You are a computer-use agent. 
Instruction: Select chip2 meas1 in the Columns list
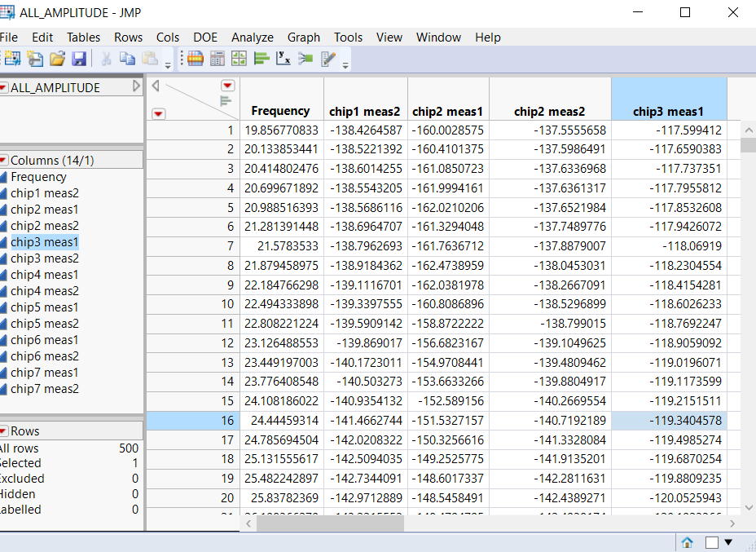(x=44, y=210)
